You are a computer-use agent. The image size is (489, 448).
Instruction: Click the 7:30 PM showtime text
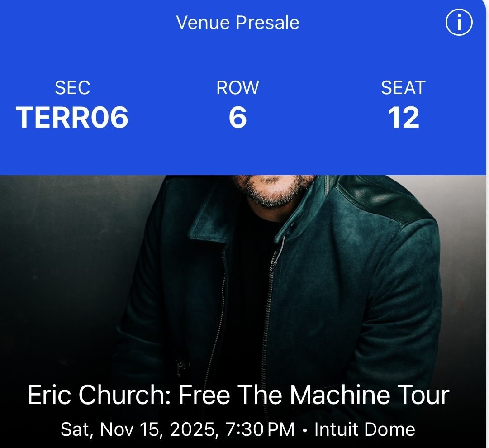click(x=260, y=429)
